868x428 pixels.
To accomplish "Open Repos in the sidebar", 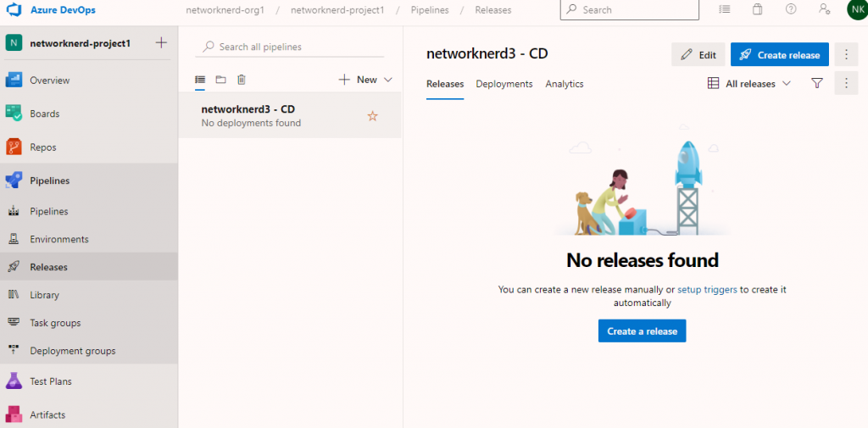I will (88, 147).
